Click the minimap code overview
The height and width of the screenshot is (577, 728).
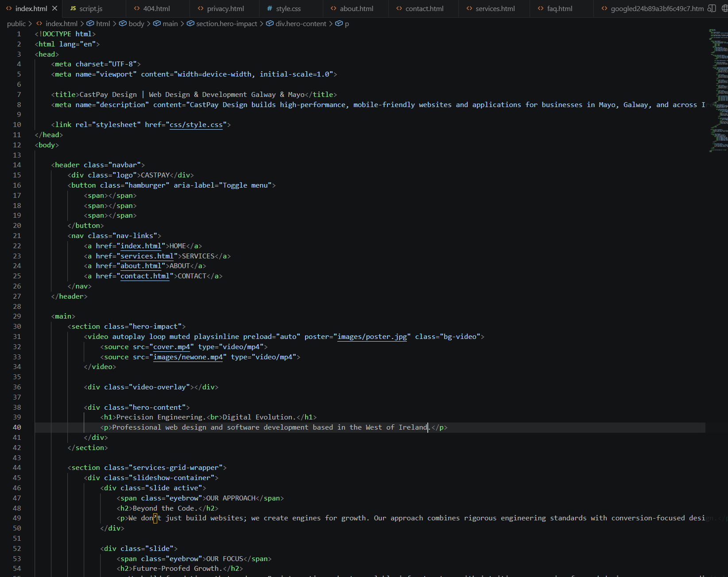tap(718, 91)
